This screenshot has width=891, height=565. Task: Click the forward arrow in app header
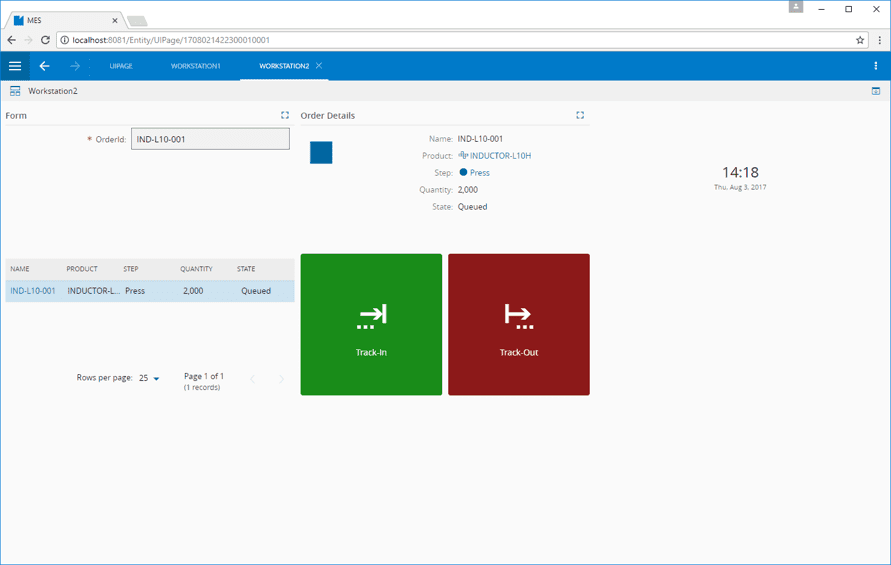coord(75,66)
